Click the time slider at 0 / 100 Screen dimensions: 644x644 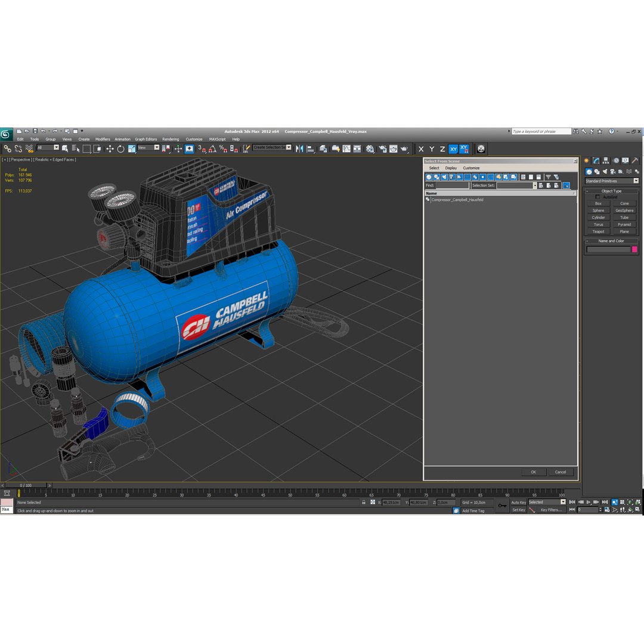pos(26,485)
